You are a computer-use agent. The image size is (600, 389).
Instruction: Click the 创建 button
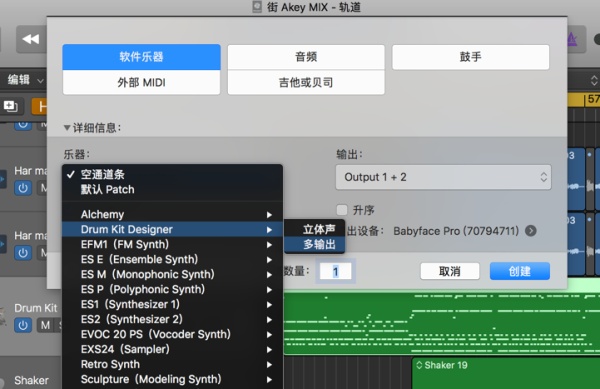[x=520, y=271]
